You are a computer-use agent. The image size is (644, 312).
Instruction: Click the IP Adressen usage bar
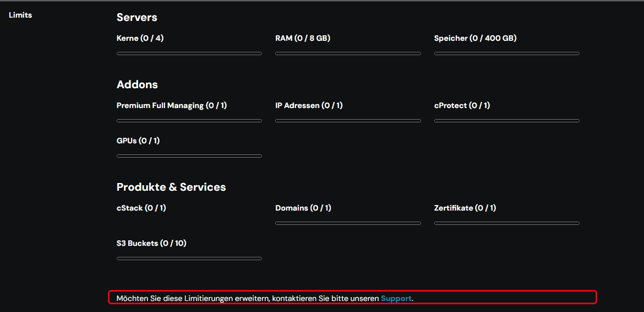[x=348, y=121]
